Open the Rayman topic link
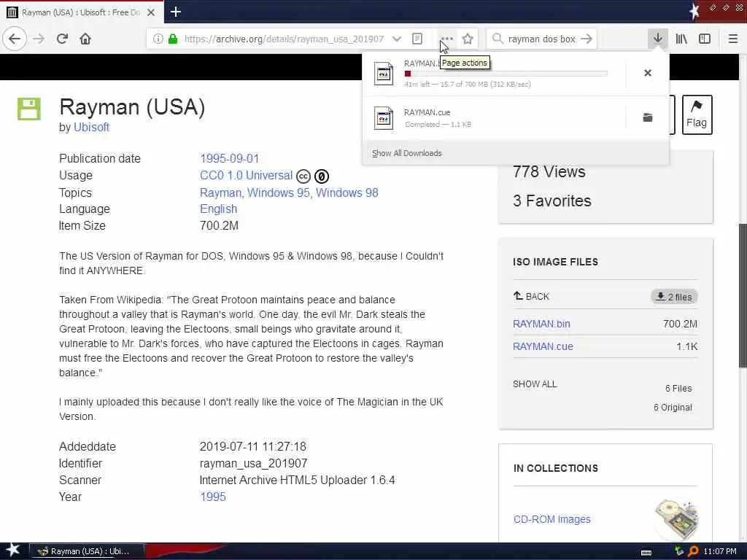This screenshot has width=747, height=560. point(220,192)
